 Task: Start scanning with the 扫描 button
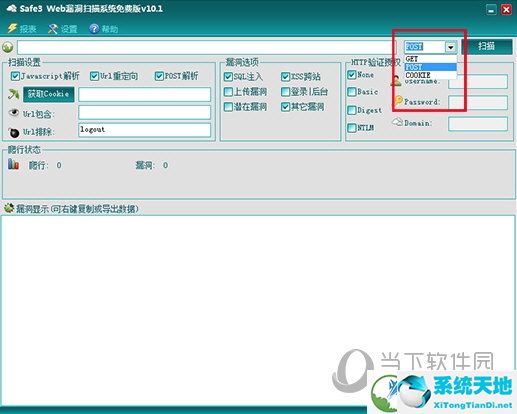(x=487, y=46)
